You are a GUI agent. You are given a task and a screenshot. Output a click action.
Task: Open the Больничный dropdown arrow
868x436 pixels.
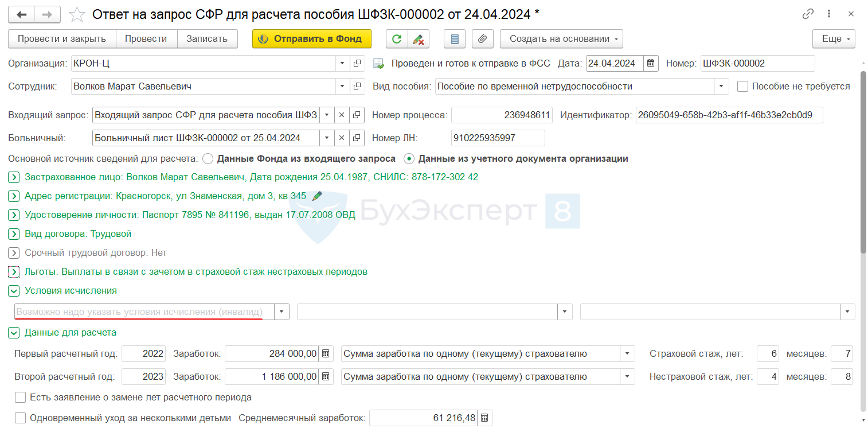tap(327, 138)
